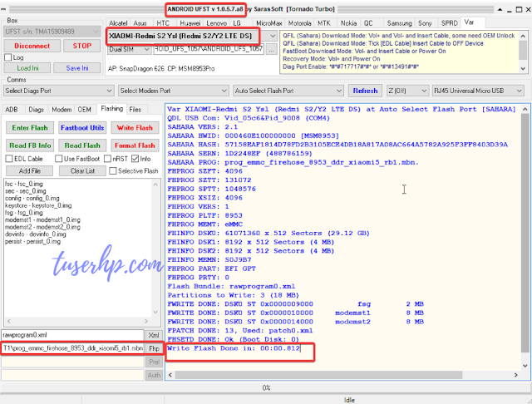
Task: Switch to the Motorola brand tab
Action: [299, 23]
